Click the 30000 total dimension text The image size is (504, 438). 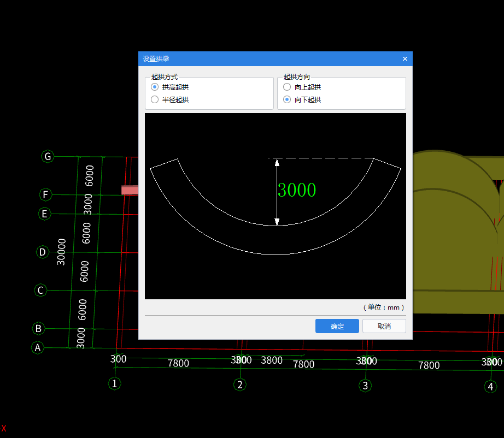coord(61,252)
